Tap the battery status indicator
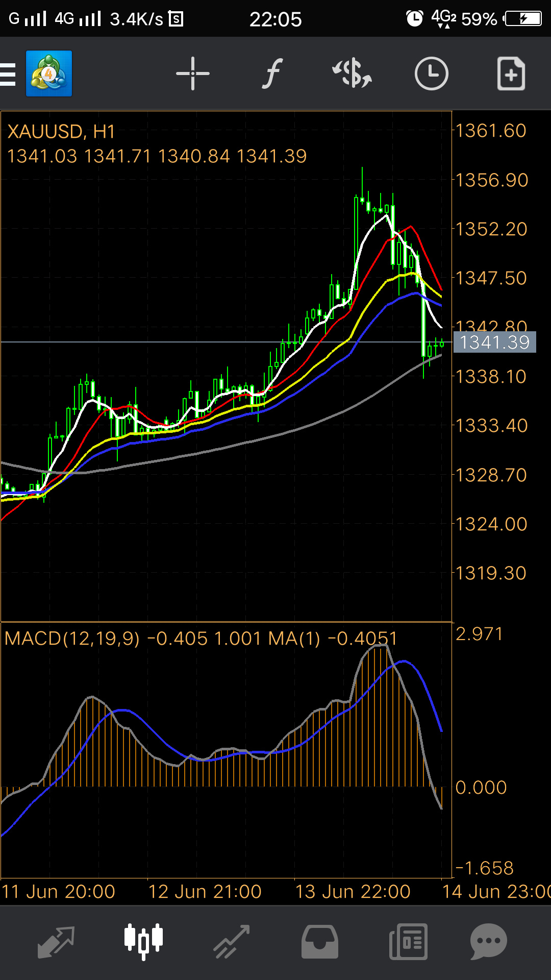Viewport: 551px width, 980px height. 522,19
